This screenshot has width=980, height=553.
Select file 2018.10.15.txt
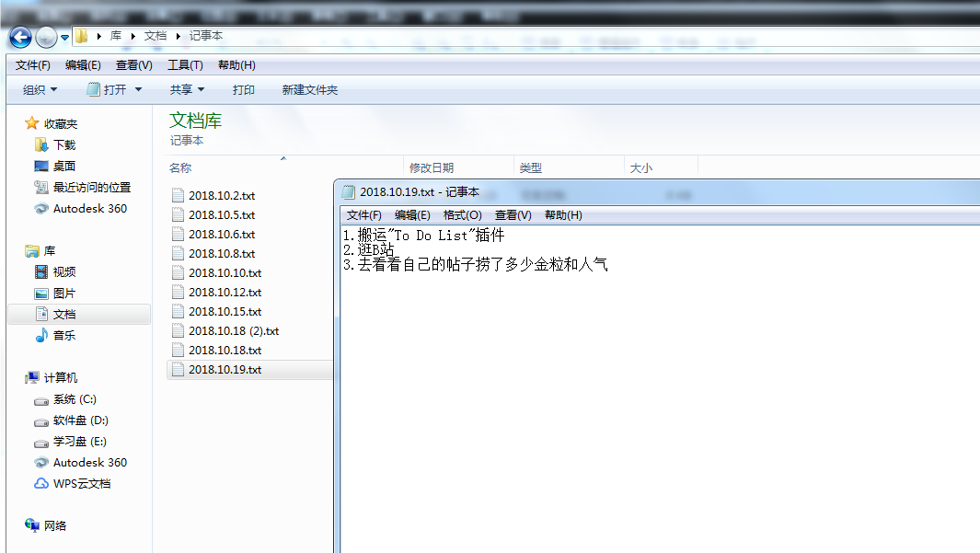[225, 312]
